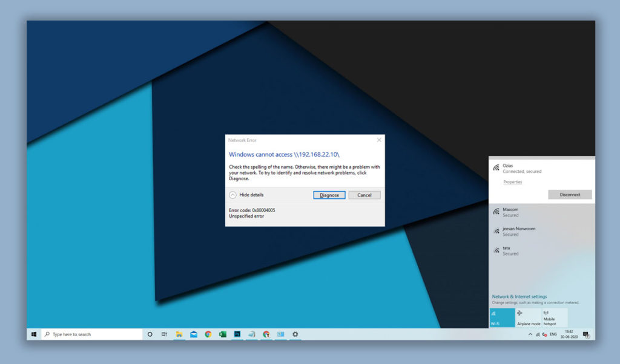Launch Photoshop from the taskbar
The image size is (620, 364).
(237, 334)
